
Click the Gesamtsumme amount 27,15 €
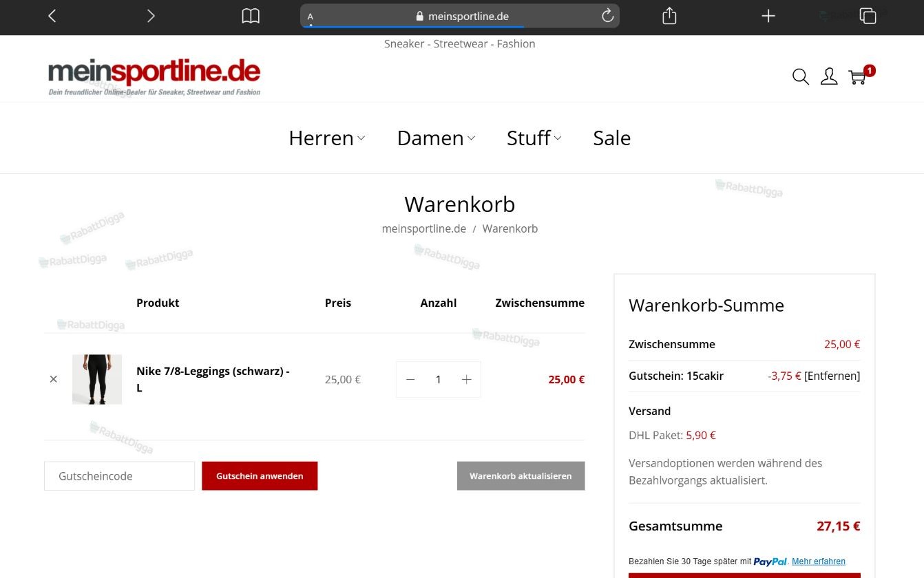[x=838, y=526]
